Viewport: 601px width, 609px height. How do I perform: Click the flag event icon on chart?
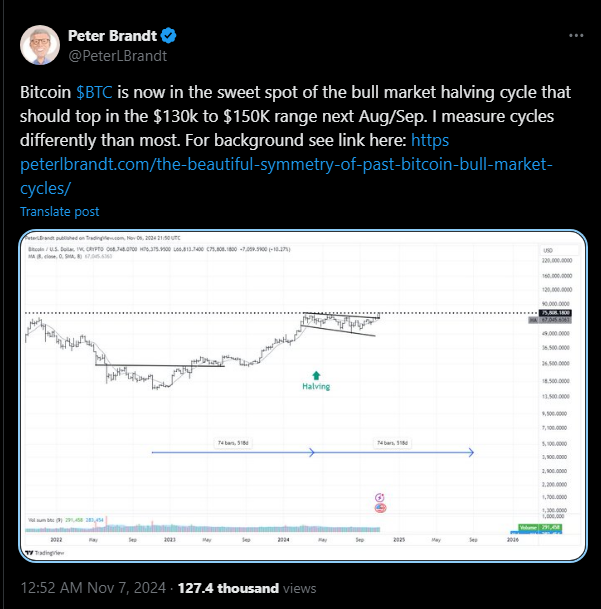[x=379, y=508]
